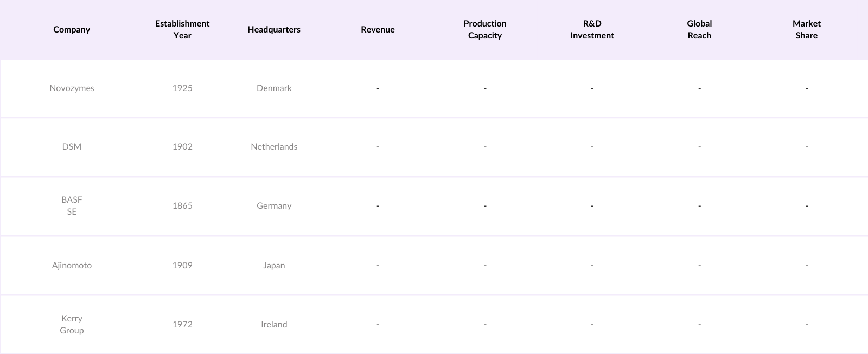Image resolution: width=868 pixels, height=354 pixels.
Task: Click the Revenue dash in Novozymes row
Action: 378,88
